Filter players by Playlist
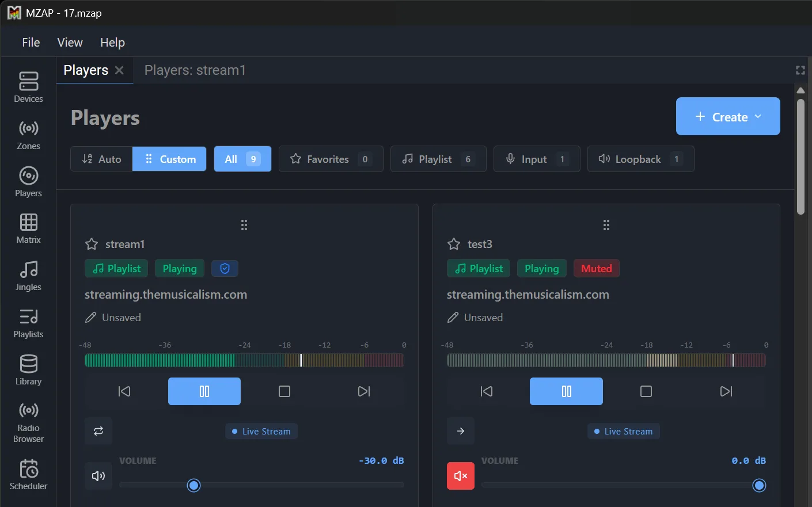This screenshot has height=507, width=812. [438, 159]
